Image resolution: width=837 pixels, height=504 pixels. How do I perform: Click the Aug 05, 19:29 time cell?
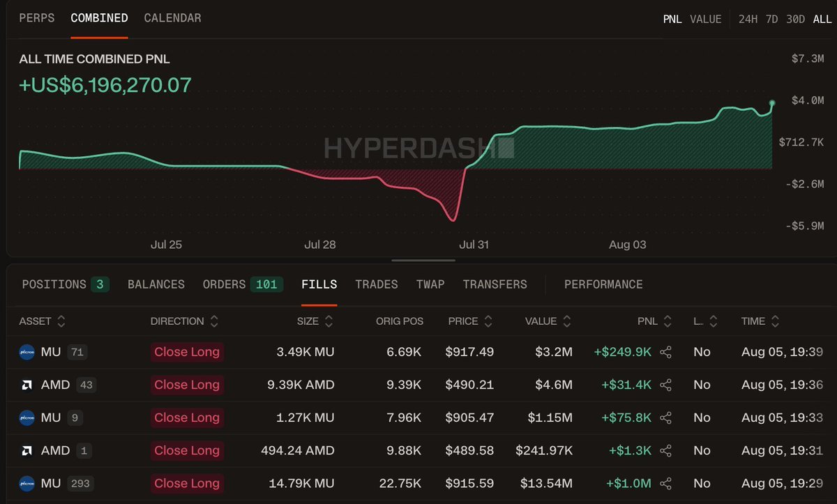point(782,483)
